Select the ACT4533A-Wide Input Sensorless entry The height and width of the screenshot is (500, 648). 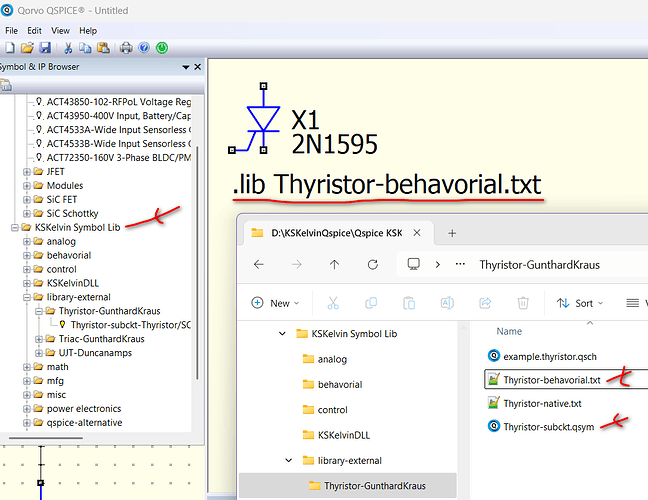[119, 130]
